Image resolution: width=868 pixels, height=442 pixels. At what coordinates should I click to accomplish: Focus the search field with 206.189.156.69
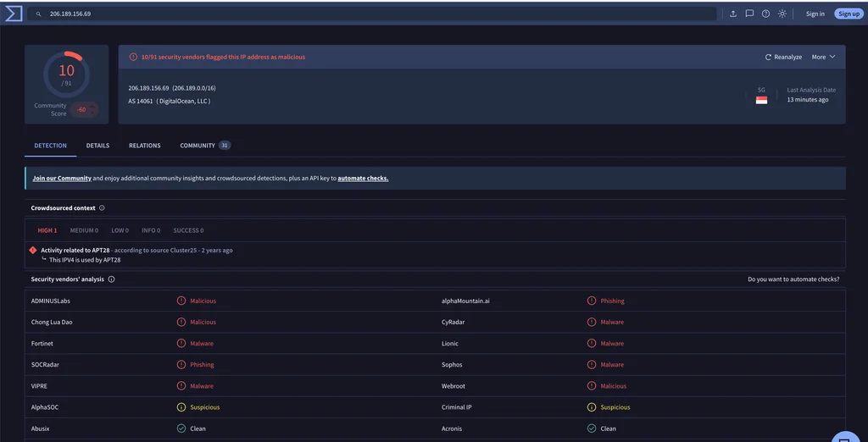tap(372, 14)
